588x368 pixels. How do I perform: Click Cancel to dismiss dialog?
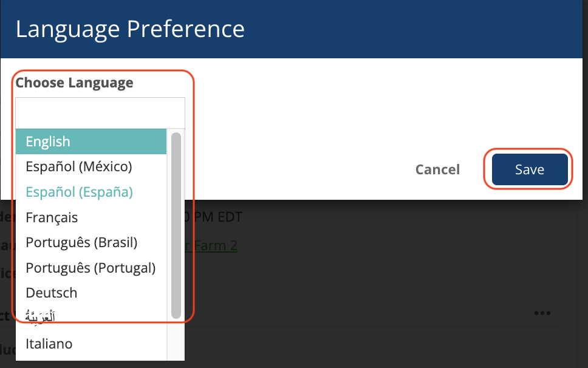pyautogui.click(x=437, y=169)
